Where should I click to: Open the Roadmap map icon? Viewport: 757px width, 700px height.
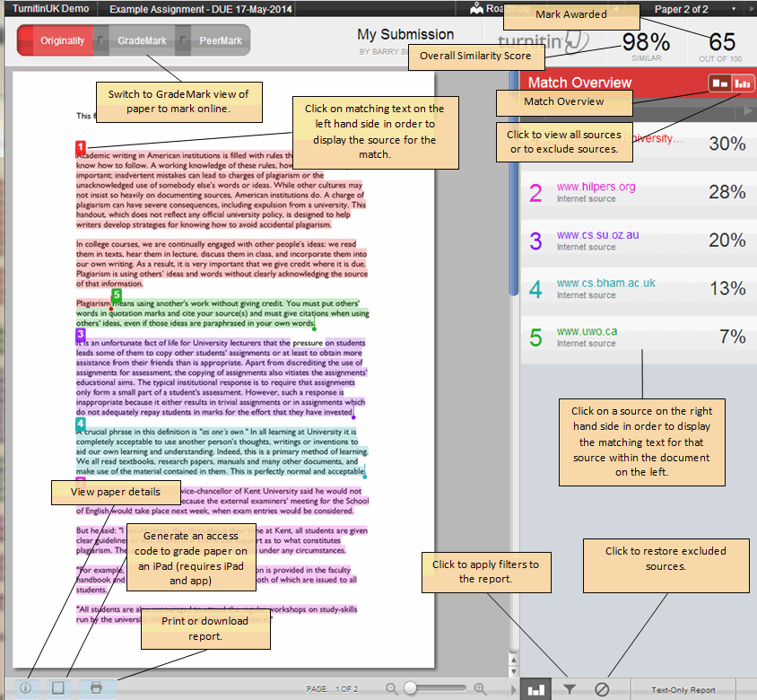click(x=476, y=8)
